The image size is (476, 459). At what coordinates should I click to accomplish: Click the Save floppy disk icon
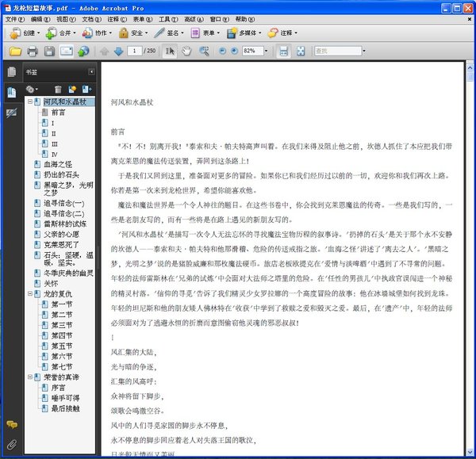49,52
